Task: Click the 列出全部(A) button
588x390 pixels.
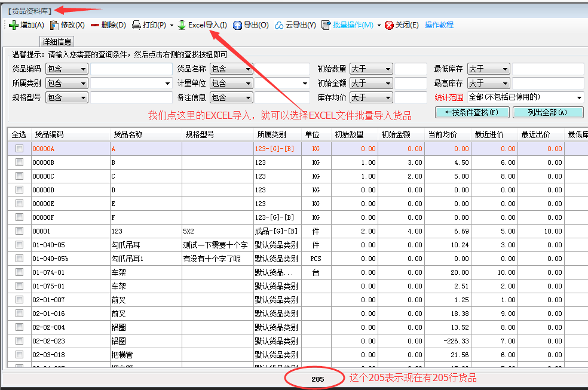Action: pyautogui.click(x=549, y=112)
